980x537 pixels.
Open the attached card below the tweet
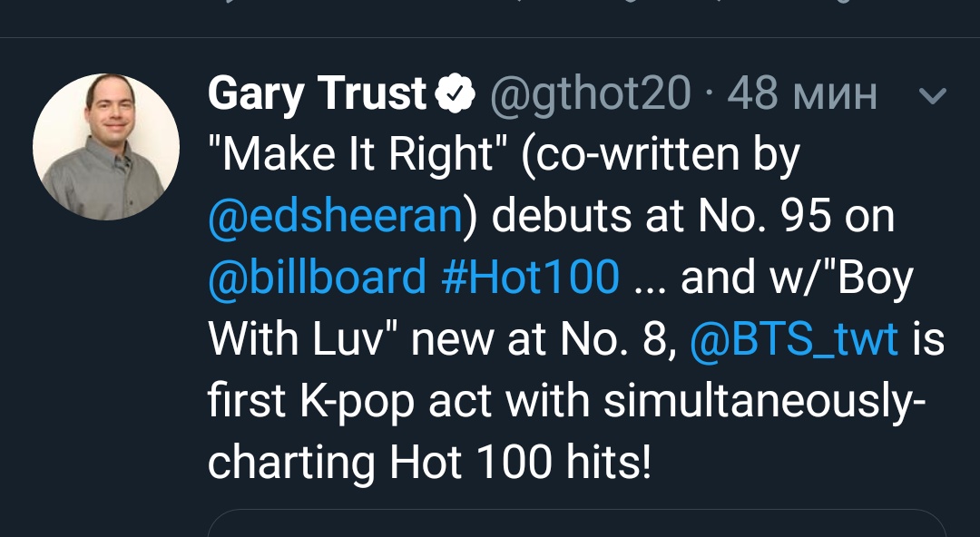[577, 524]
